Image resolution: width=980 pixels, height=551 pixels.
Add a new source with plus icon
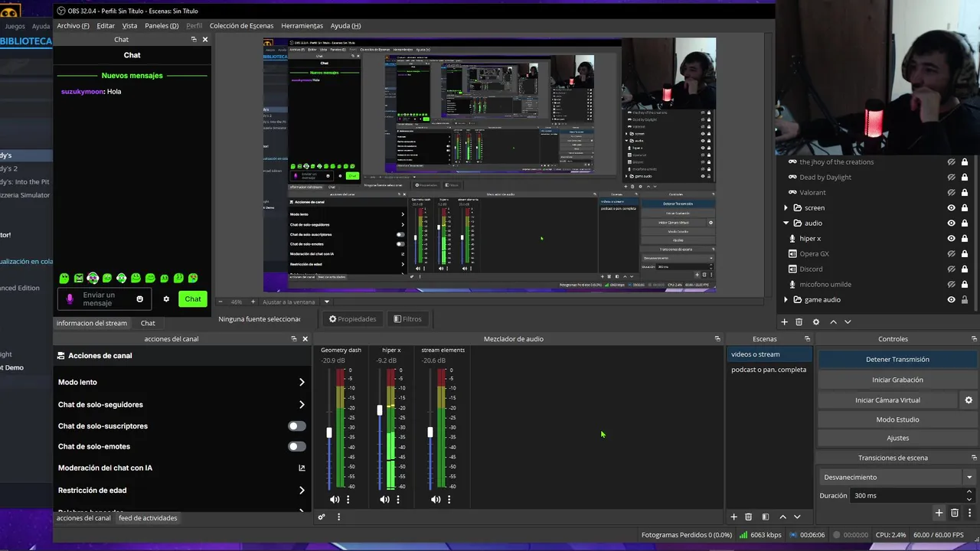coord(784,322)
